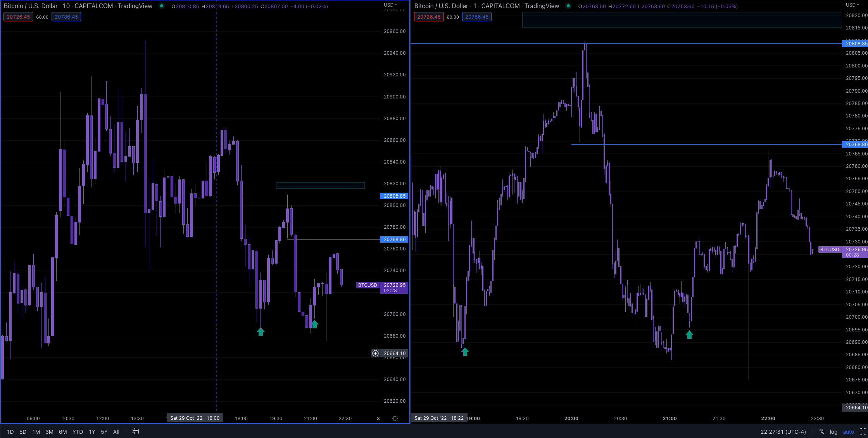
Task: Open the Go to date calendar icon
Action: 135,431
